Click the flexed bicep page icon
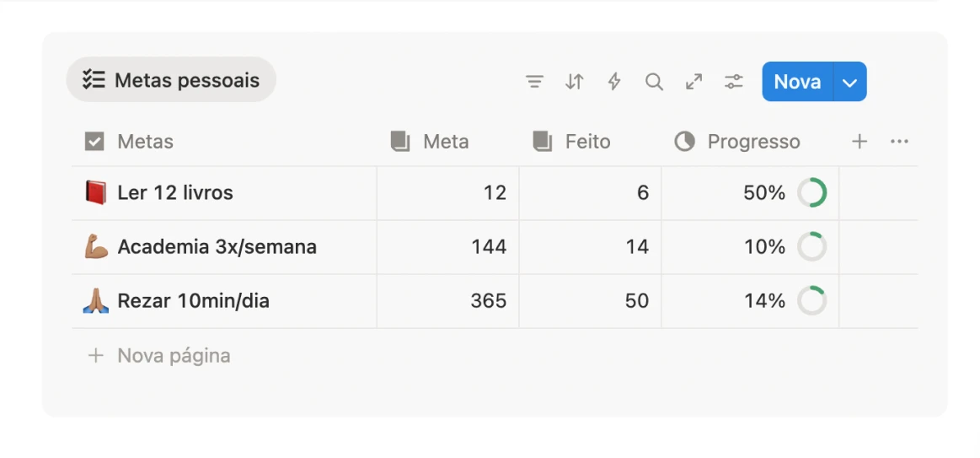Image resolution: width=980 pixels, height=458 pixels. point(96,247)
